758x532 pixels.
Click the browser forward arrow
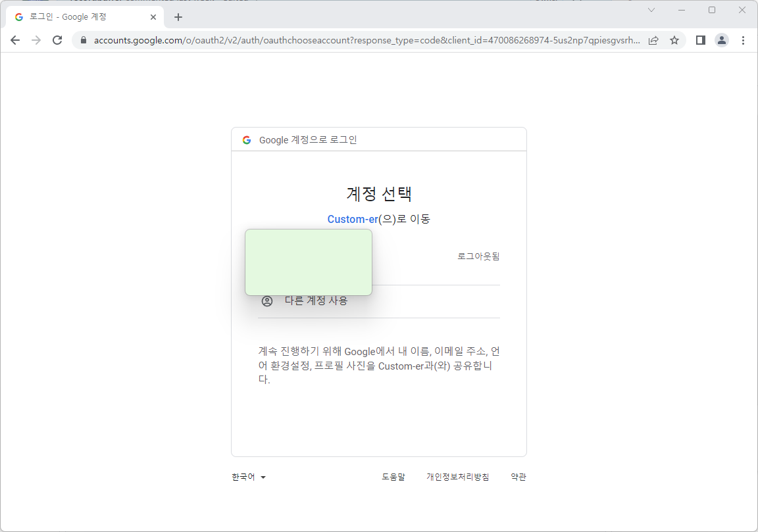(36, 40)
